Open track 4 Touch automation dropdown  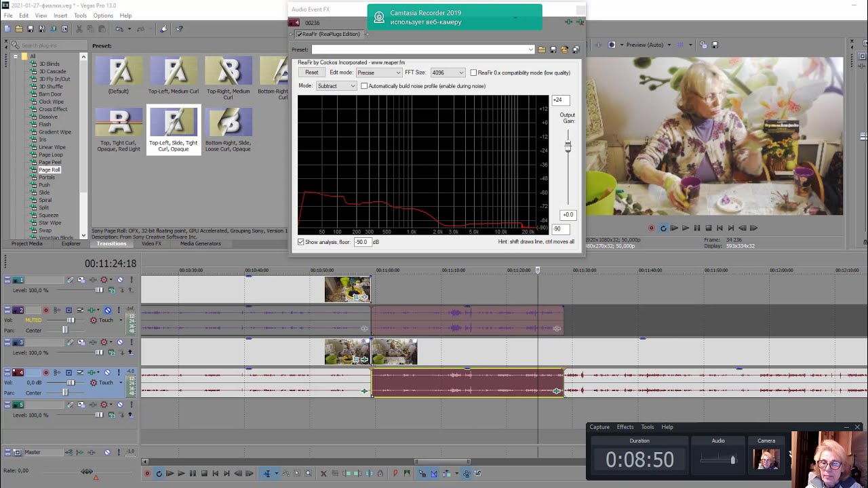[x=121, y=382]
